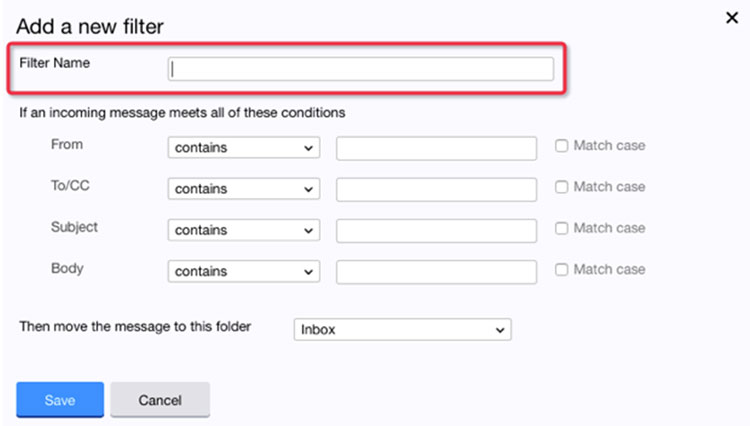Open the Body condition dropdown
Screen dimensions: 750x426
point(243,271)
